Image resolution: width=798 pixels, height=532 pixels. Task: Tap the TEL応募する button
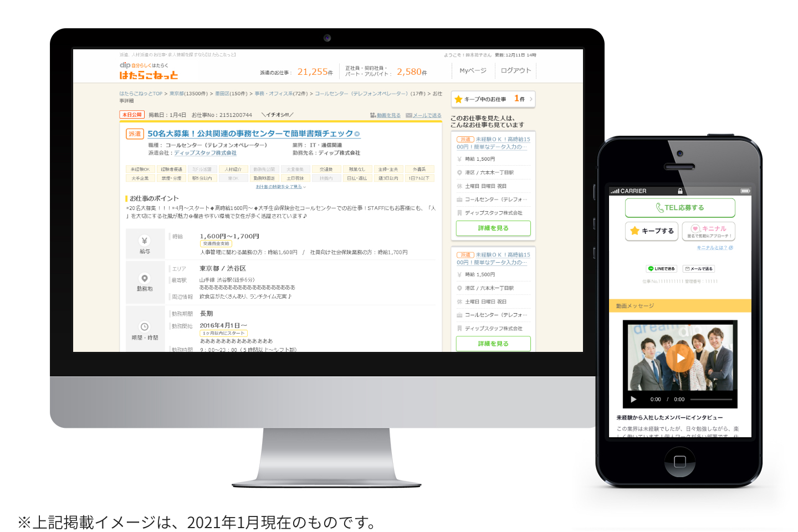point(680,208)
